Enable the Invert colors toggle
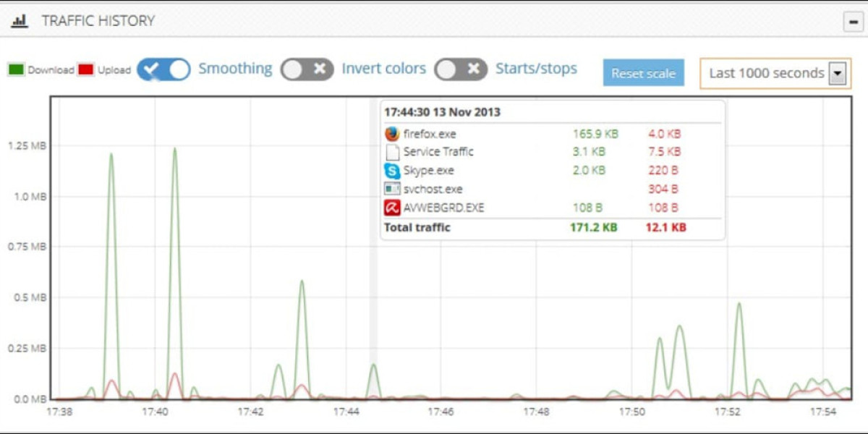 [x=307, y=69]
